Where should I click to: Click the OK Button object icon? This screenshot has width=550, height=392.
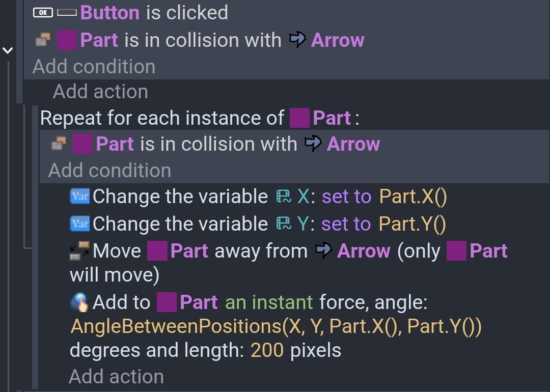(43, 13)
